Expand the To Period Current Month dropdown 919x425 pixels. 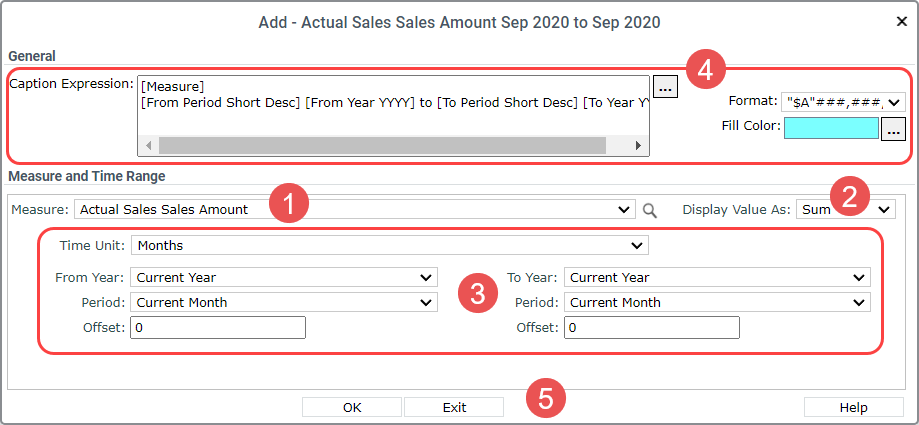click(x=717, y=302)
